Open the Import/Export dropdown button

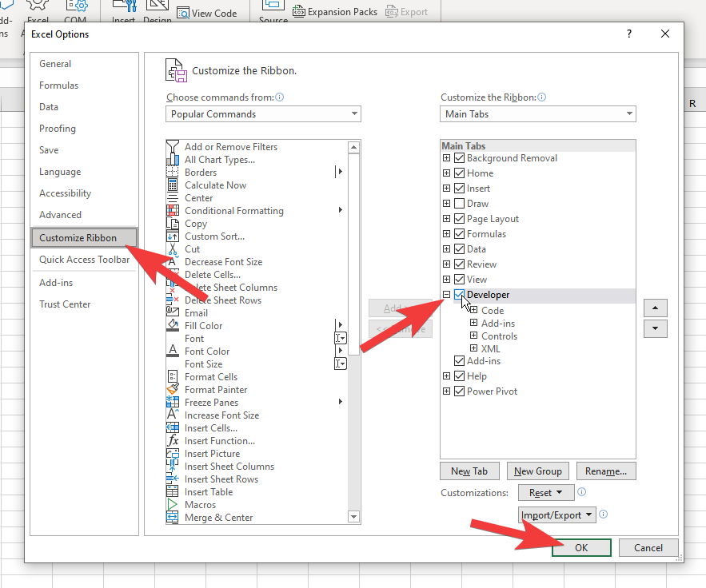click(557, 515)
